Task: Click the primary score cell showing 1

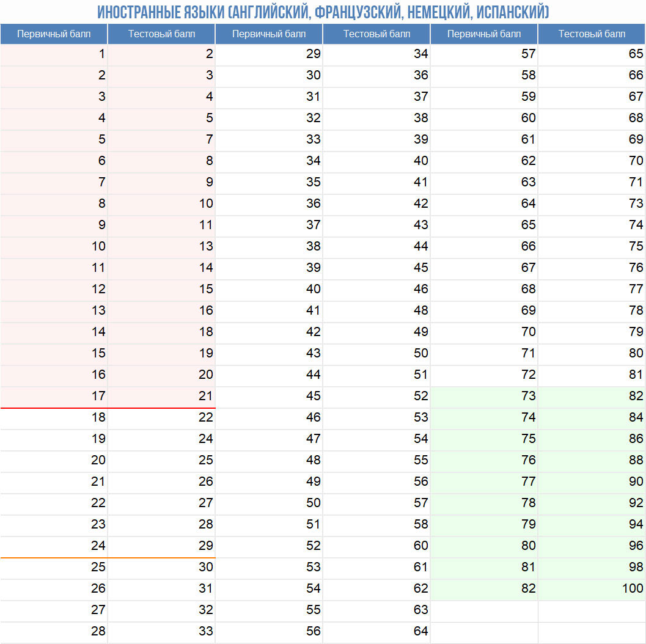Action: (54, 54)
